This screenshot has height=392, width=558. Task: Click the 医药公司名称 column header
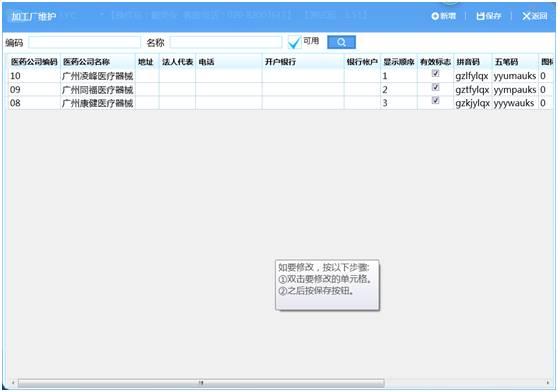pos(98,62)
